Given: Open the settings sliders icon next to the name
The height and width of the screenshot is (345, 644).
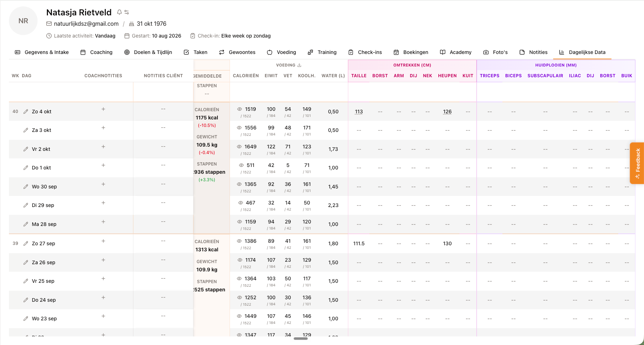Looking at the screenshot, I should pyautogui.click(x=127, y=12).
